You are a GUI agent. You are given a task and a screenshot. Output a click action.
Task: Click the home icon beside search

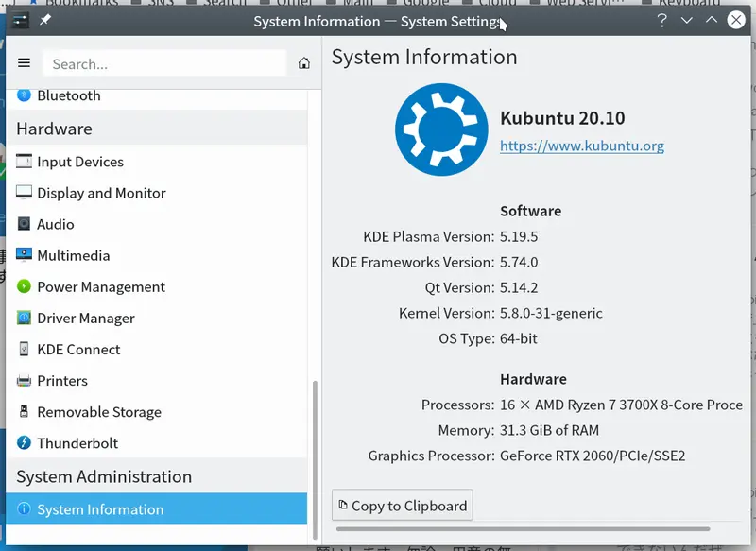click(303, 63)
